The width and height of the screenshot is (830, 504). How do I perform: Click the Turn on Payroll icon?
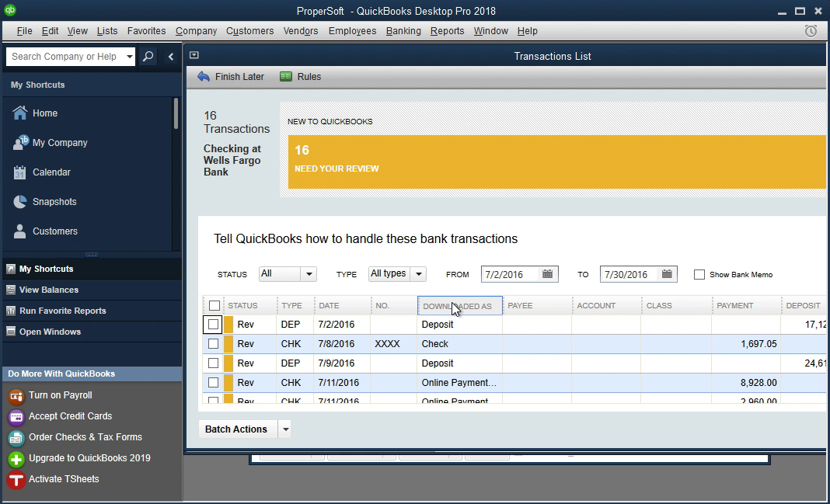16,396
